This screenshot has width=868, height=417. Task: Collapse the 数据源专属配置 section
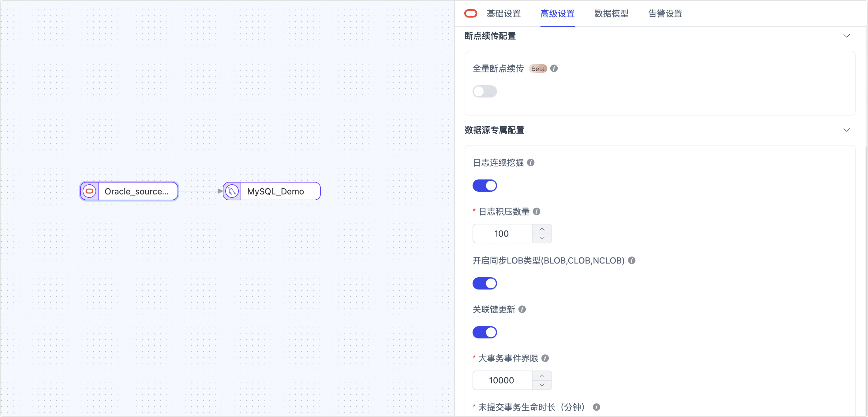click(847, 130)
